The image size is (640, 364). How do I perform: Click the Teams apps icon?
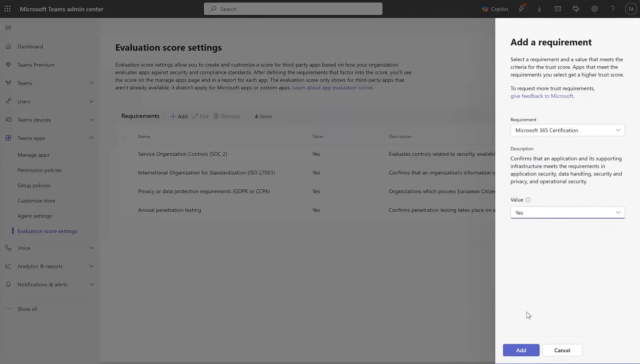(x=8, y=138)
